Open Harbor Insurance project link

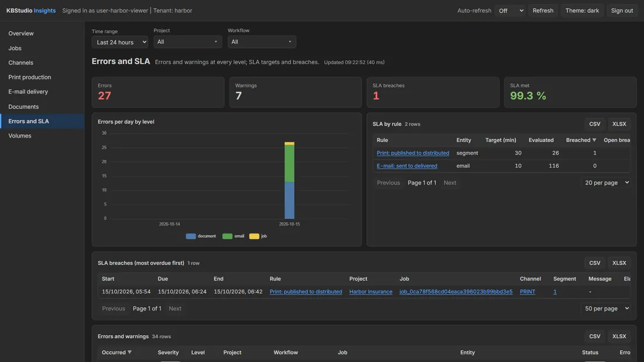pos(371,291)
